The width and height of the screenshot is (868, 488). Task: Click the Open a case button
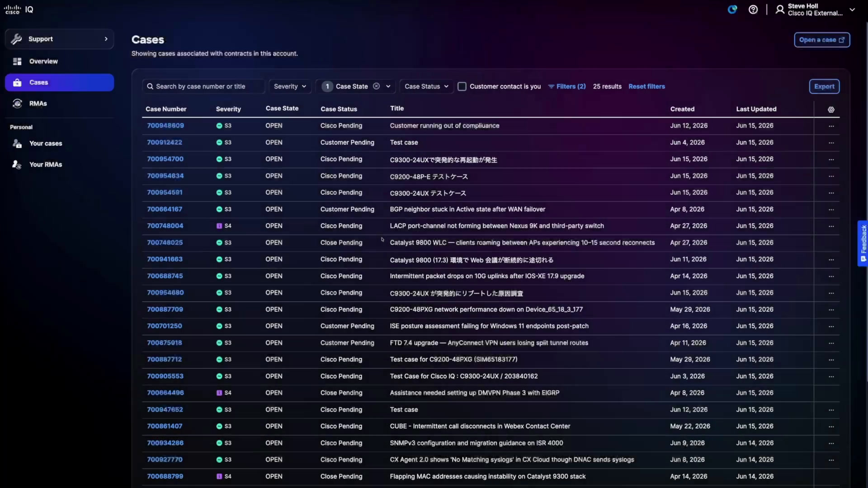click(x=821, y=40)
